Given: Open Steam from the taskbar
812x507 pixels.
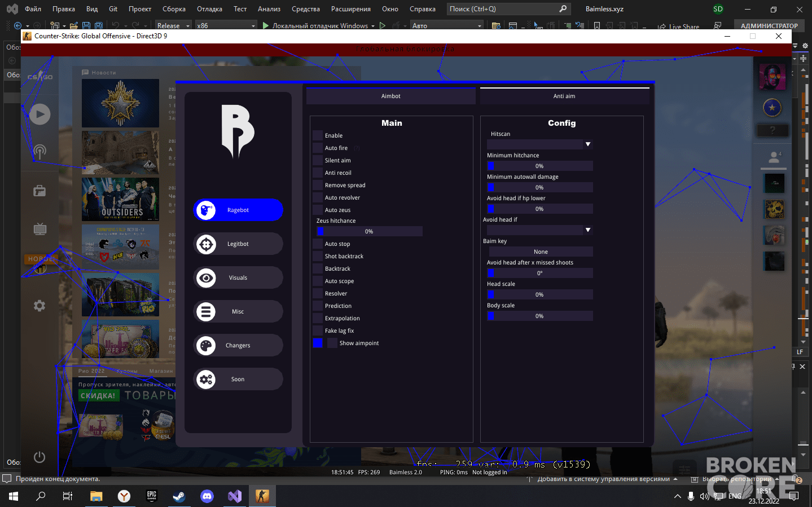Looking at the screenshot, I should (179, 496).
